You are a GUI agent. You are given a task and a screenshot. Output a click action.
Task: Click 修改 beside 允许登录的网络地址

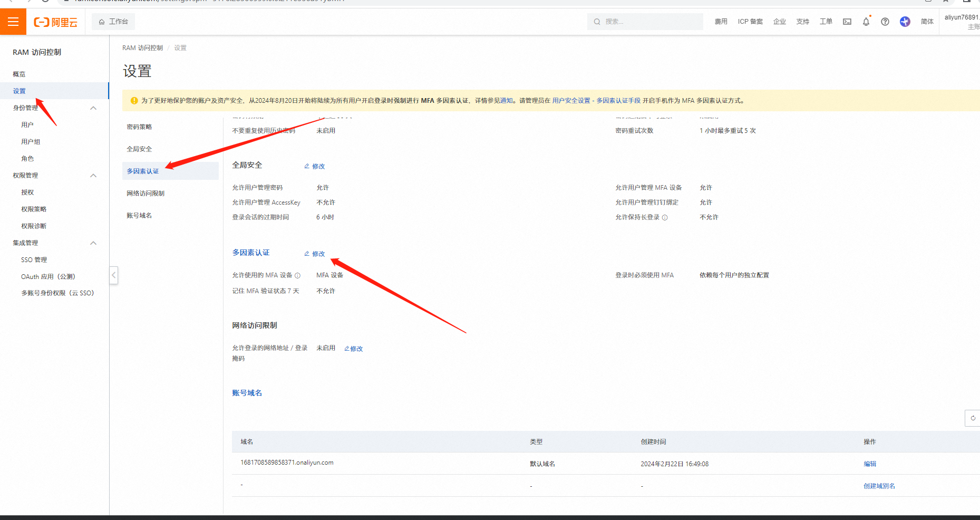(x=353, y=349)
